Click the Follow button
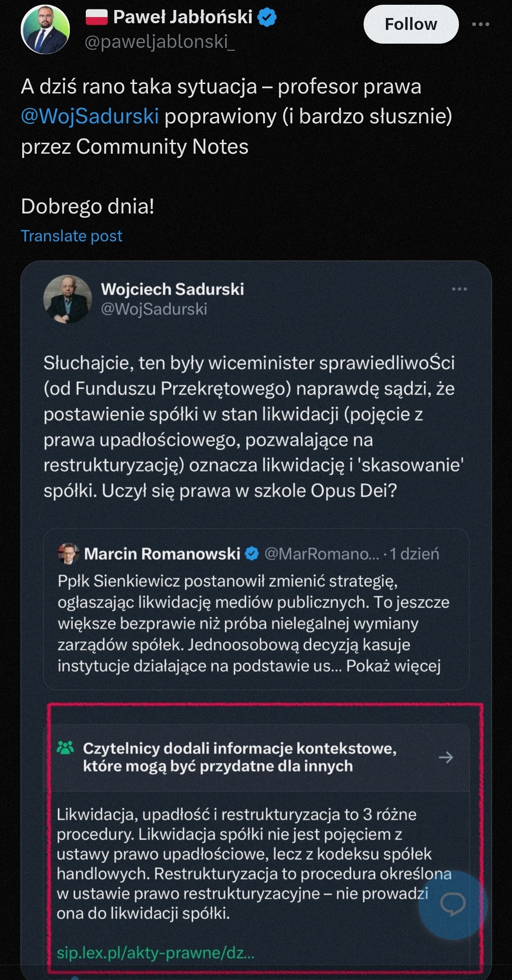The width and height of the screenshot is (512, 980). click(x=411, y=24)
